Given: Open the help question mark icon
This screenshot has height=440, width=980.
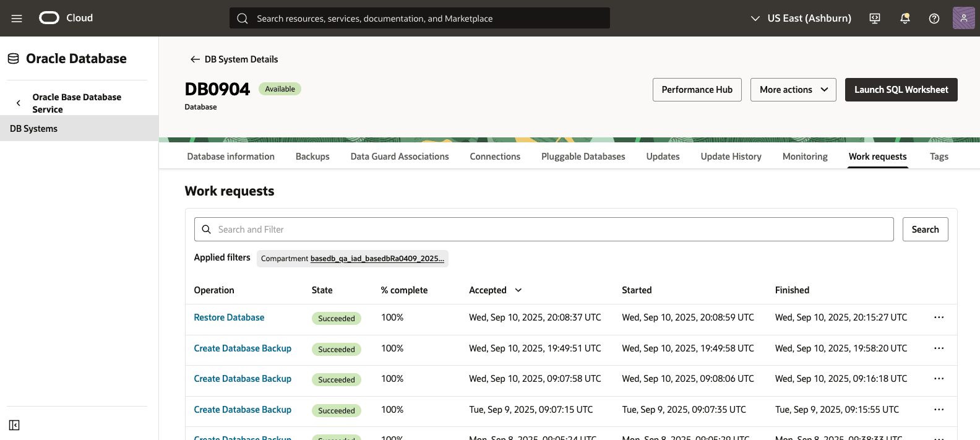Looking at the screenshot, I should click(x=934, y=19).
